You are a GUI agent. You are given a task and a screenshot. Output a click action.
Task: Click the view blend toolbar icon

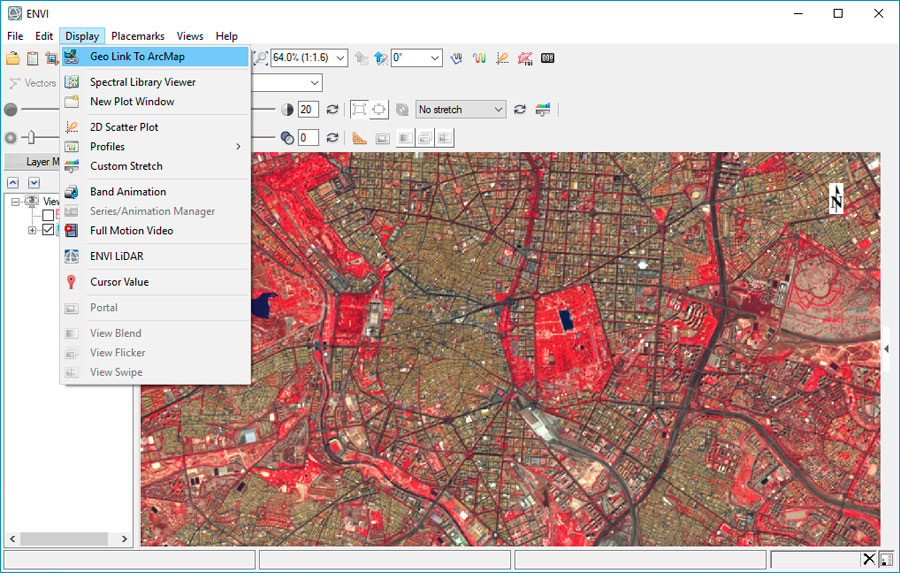[x=405, y=138]
